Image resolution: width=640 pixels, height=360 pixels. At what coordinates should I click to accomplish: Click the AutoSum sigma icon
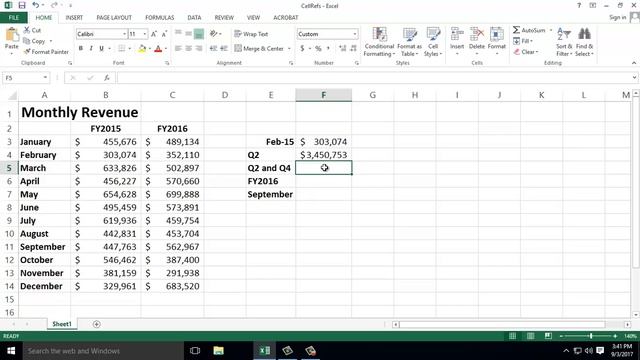tap(516, 30)
